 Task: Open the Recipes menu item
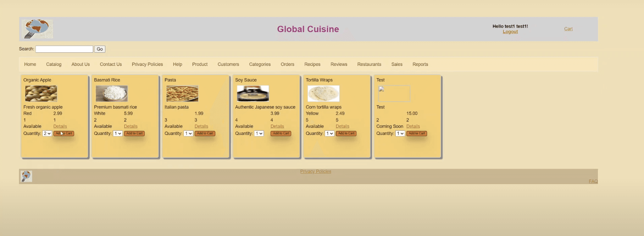coord(312,64)
